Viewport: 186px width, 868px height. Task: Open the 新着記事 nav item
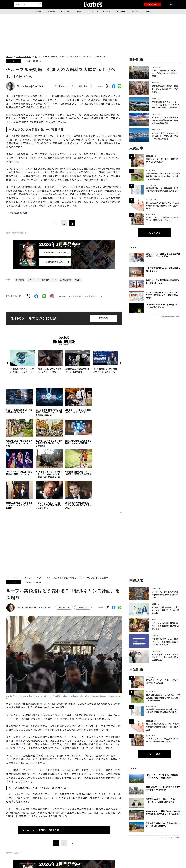(x=37, y=11)
